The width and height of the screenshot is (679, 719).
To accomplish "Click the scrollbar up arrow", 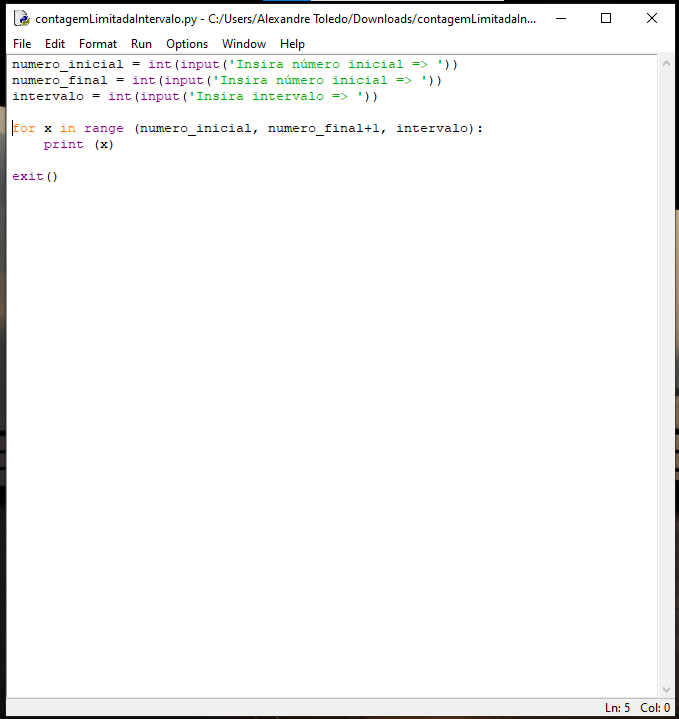I will (x=667, y=63).
